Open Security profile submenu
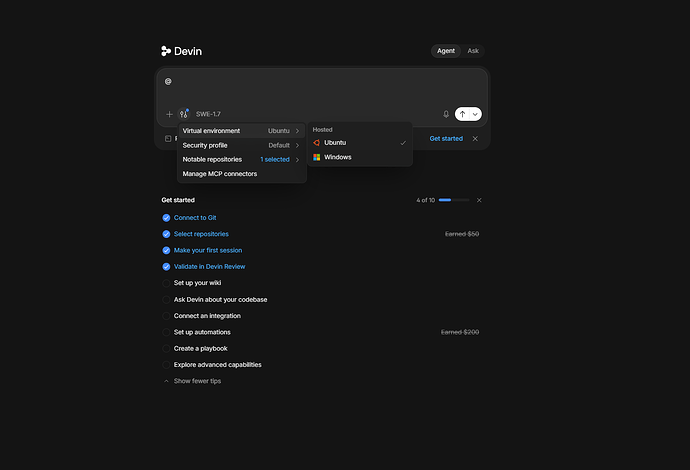The image size is (690, 470). [242, 145]
